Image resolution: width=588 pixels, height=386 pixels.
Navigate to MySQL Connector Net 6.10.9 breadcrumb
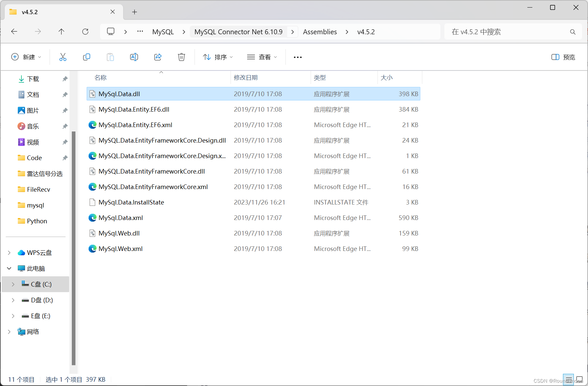tap(238, 32)
